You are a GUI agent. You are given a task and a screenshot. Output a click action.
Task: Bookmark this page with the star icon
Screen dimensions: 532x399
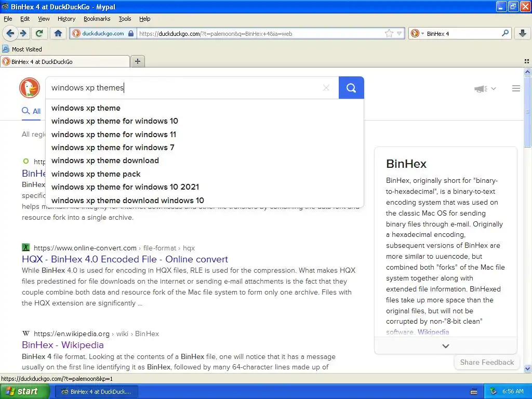pos(389,33)
